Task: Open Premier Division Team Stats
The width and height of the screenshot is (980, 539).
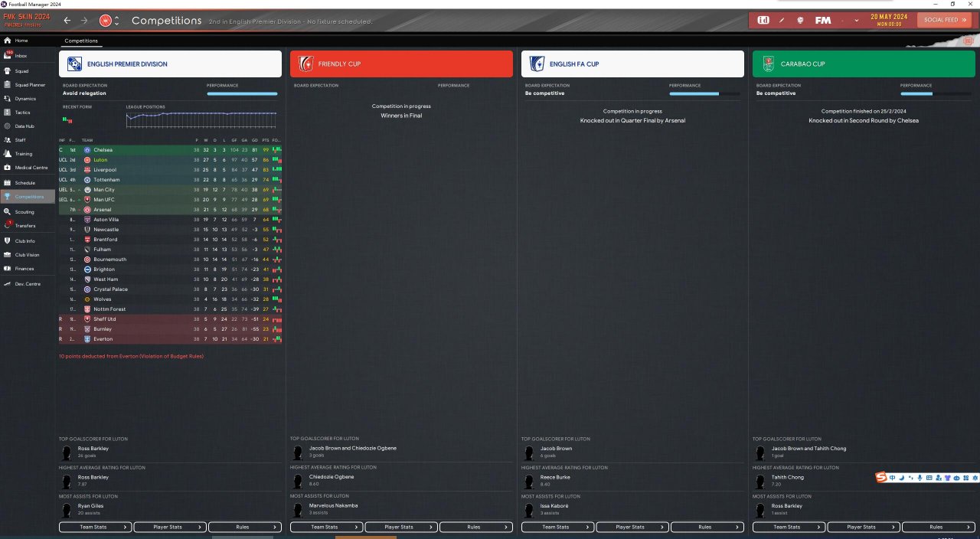Action: pos(96,527)
